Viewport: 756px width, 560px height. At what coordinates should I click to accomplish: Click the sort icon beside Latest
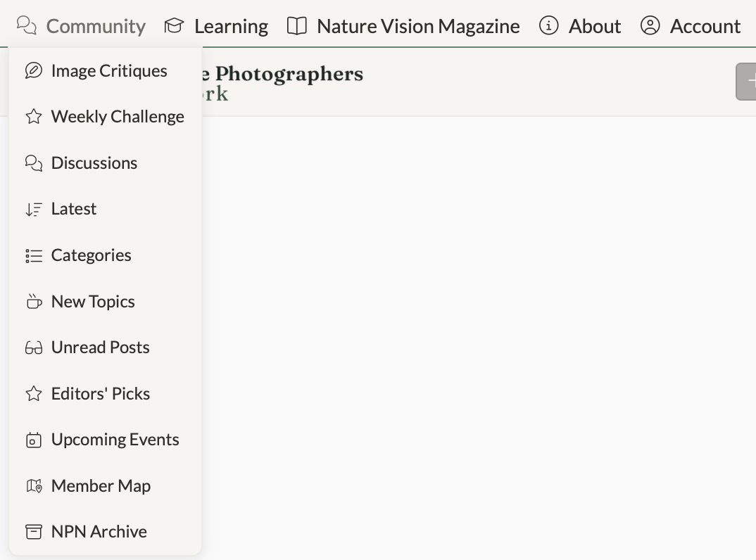(33, 209)
